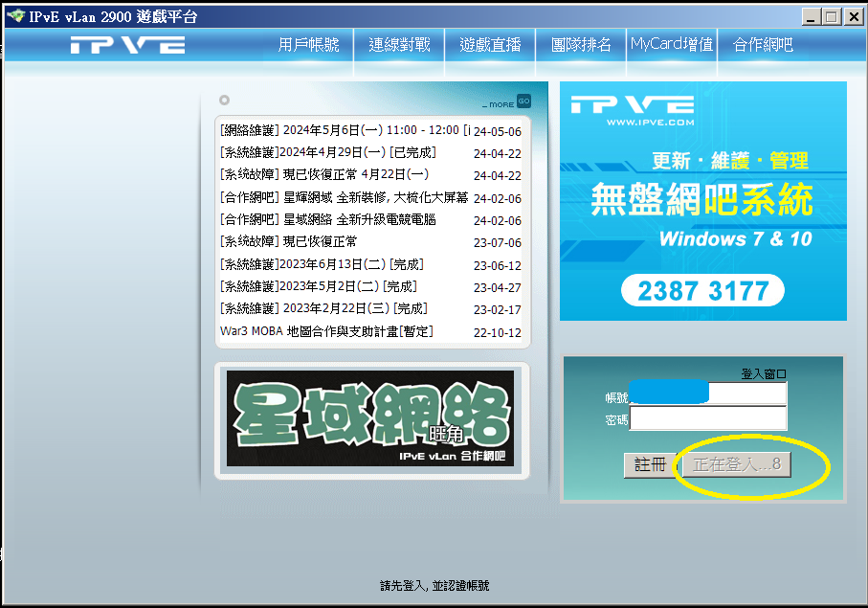Click the 無盤網吧系統 advertisement banner
This screenshot has height=608, width=868.
[x=703, y=201]
